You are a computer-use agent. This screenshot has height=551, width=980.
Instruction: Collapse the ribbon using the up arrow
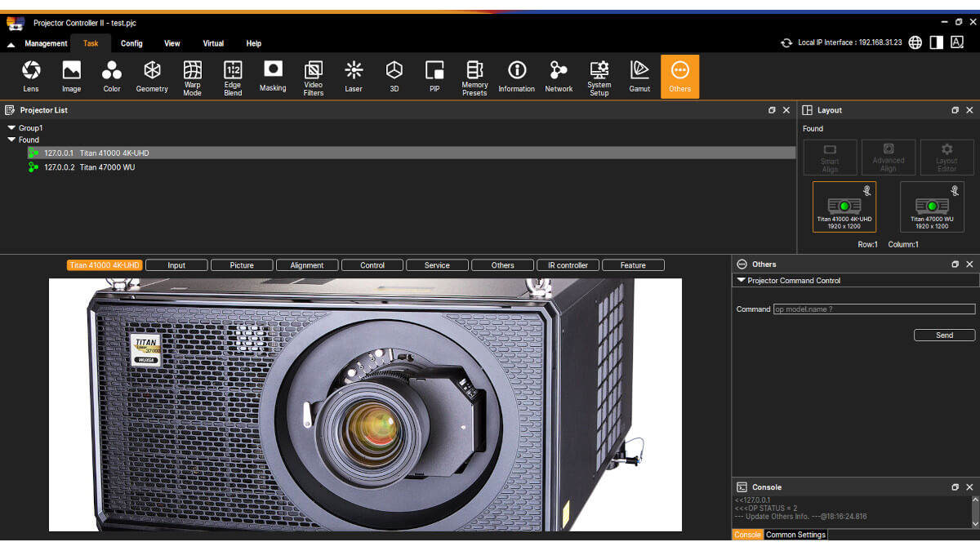click(x=11, y=45)
